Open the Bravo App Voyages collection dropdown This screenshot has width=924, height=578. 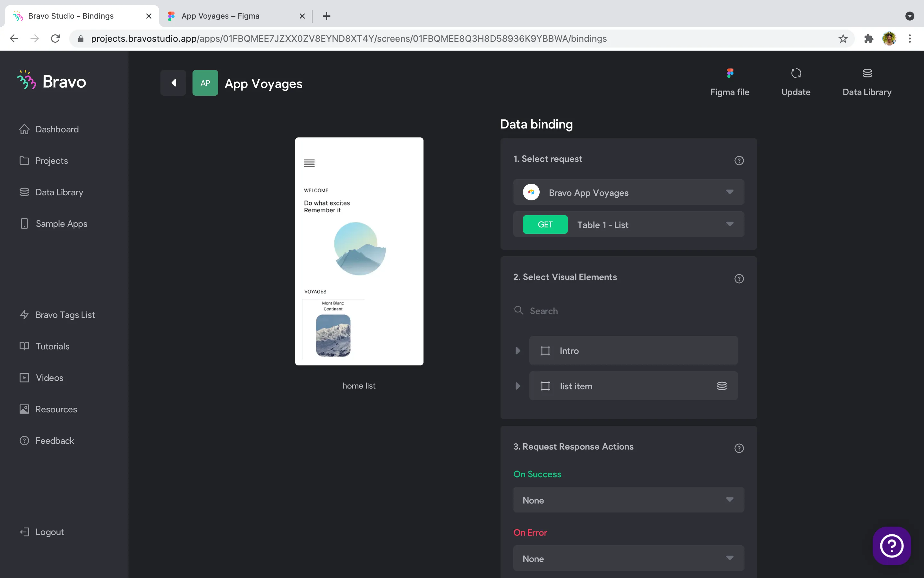(x=629, y=192)
